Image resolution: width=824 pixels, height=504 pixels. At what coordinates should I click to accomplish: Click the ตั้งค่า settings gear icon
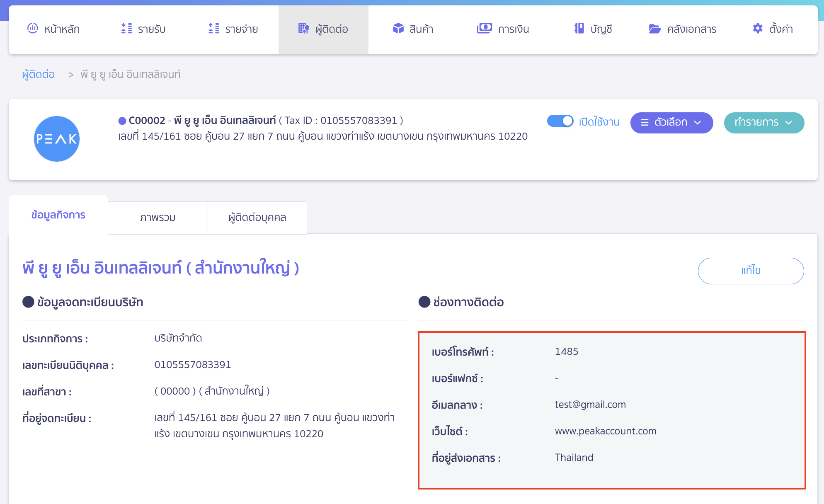click(x=757, y=29)
